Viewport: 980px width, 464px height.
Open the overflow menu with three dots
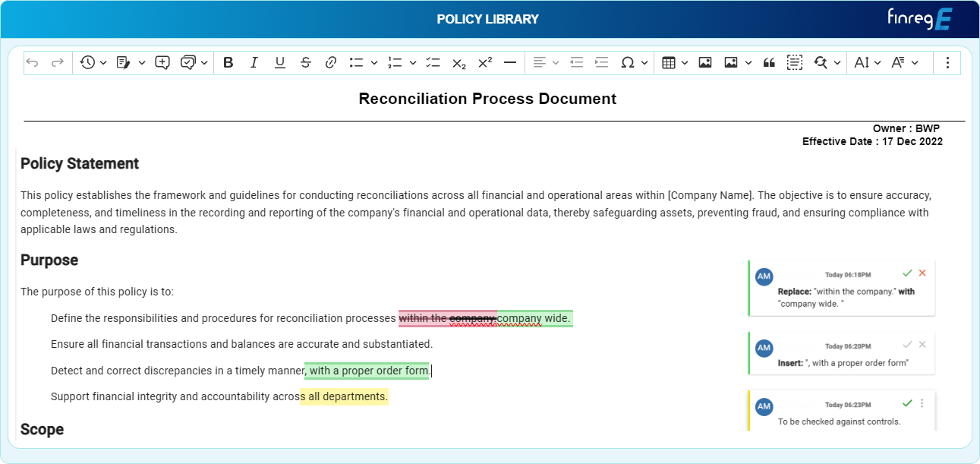(x=947, y=62)
